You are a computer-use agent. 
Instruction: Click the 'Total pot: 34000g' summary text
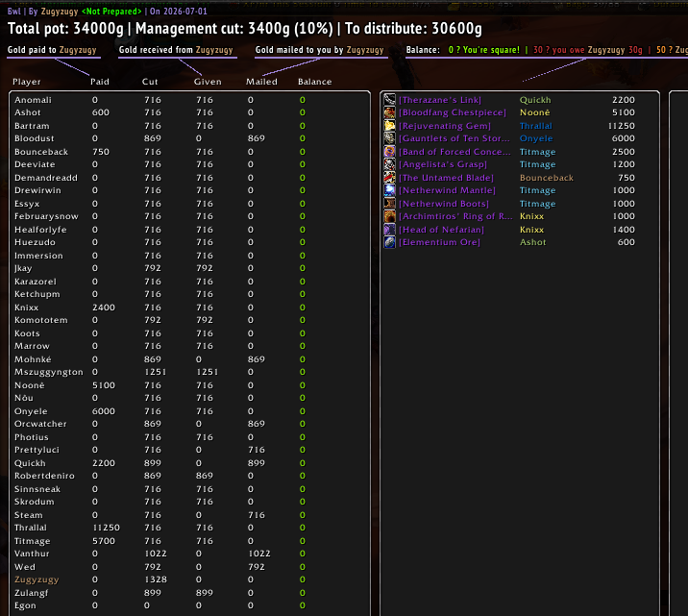tap(65, 29)
